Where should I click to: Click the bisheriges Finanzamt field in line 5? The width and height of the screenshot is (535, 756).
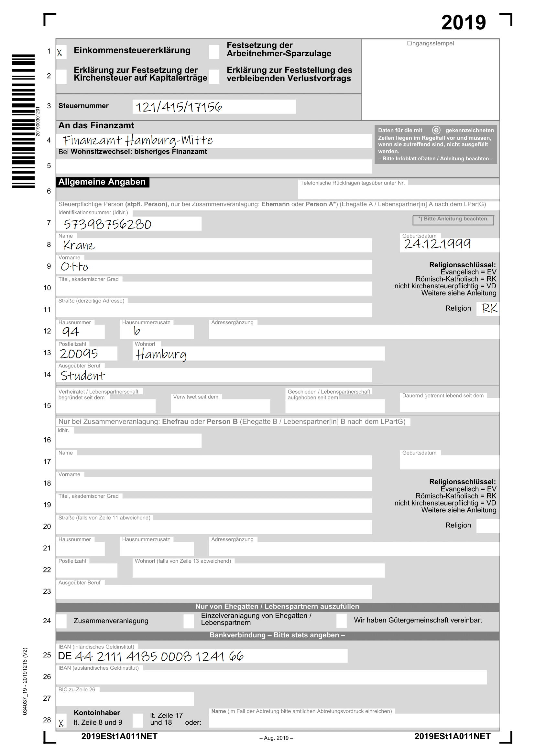click(x=214, y=166)
